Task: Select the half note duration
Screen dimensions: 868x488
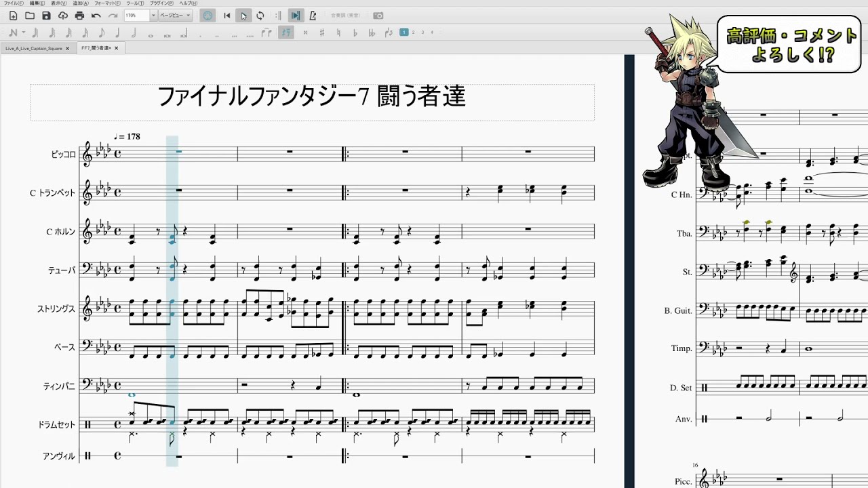Action: coord(134,33)
